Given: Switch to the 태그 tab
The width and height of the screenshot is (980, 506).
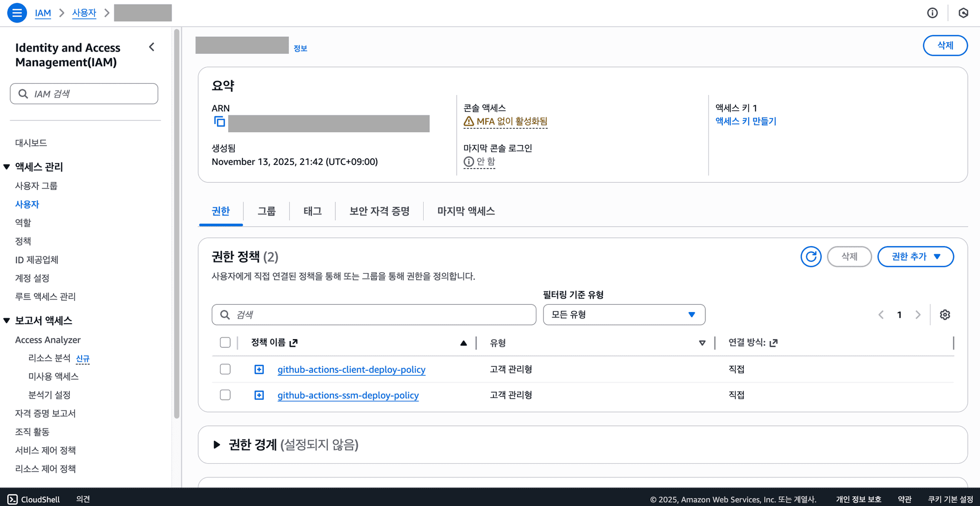Looking at the screenshot, I should point(312,211).
